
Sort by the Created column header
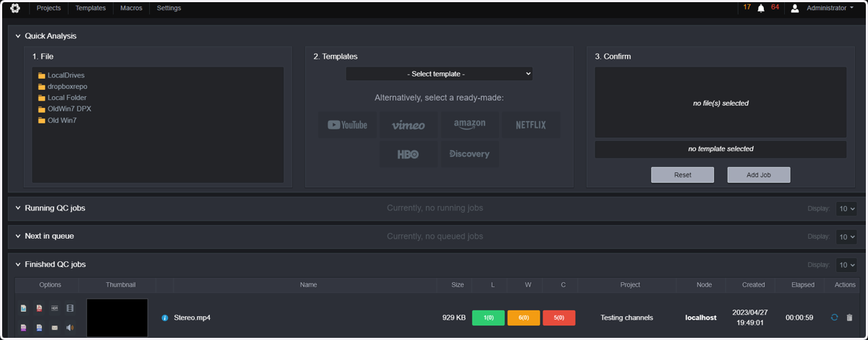point(754,285)
